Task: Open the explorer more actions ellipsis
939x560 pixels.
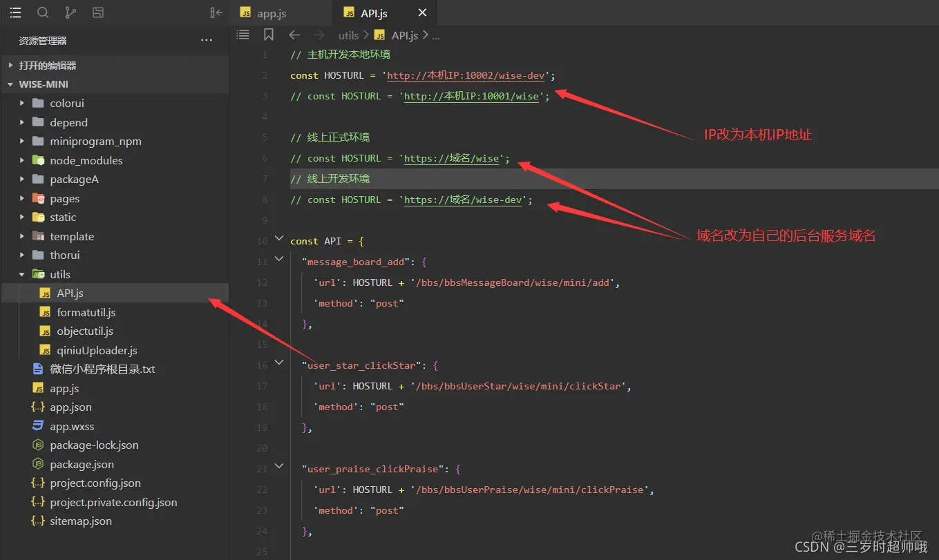Action: click(x=207, y=41)
